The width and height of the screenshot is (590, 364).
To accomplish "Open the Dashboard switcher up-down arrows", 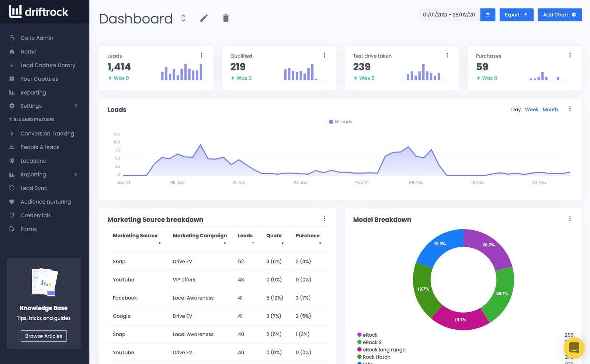I will (183, 18).
